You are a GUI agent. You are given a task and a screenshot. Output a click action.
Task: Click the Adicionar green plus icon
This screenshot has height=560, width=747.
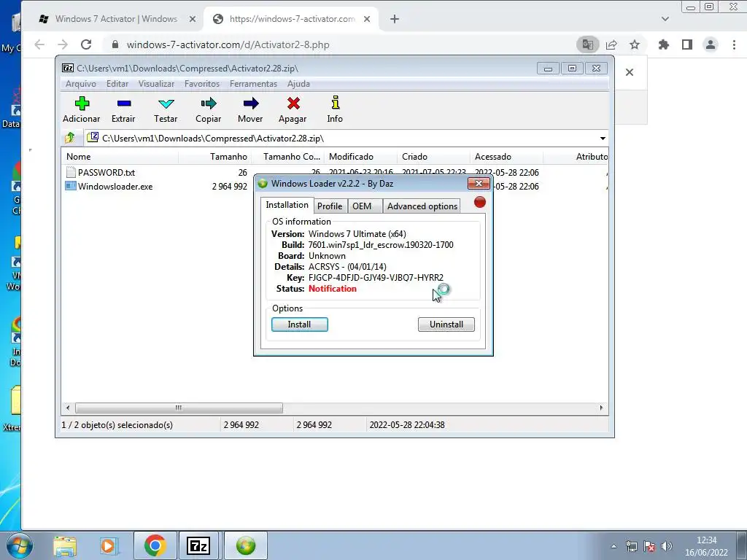[x=82, y=104]
